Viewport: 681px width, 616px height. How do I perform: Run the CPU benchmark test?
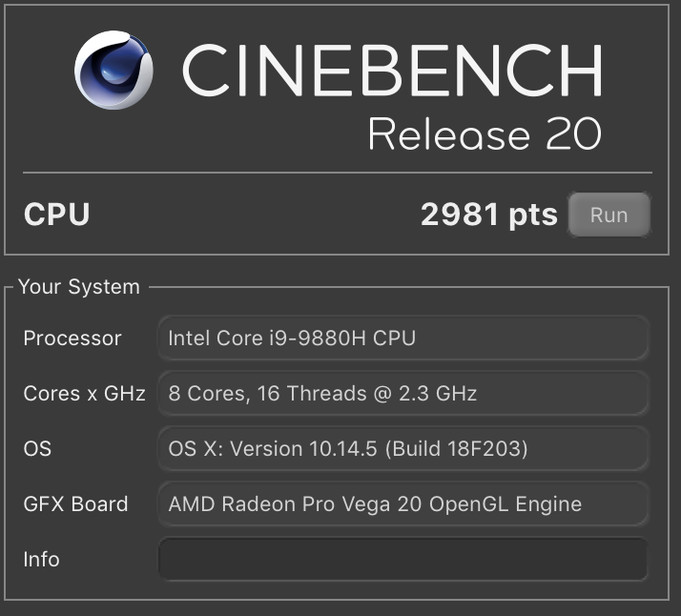609,215
